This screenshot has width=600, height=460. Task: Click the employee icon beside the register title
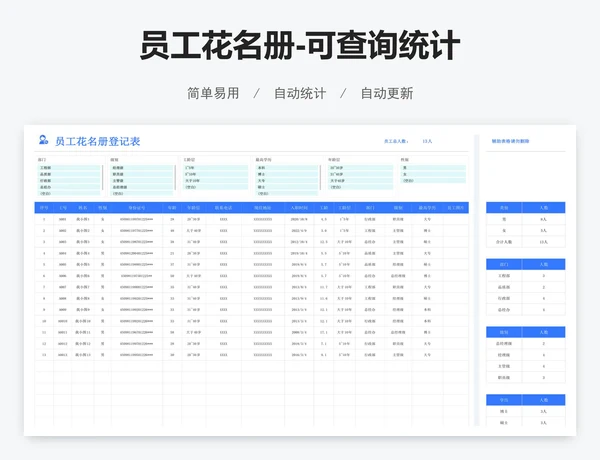[x=43, y=140]
